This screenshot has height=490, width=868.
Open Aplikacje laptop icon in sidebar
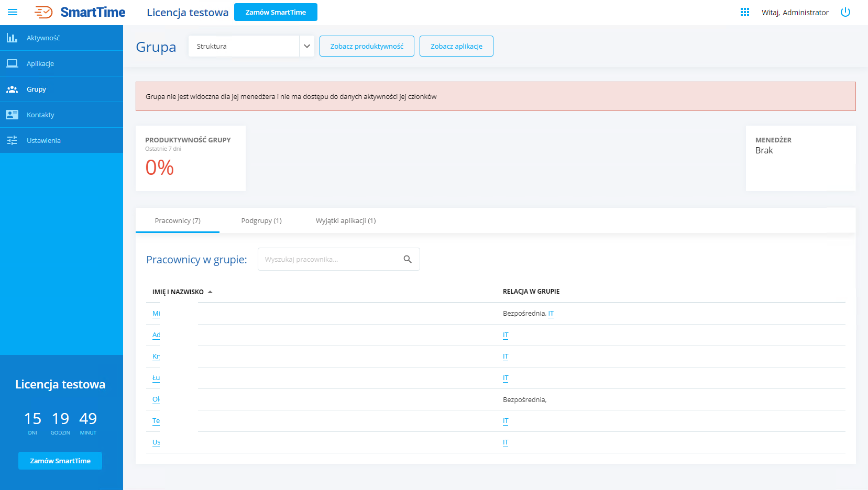click(x=12, y=63)
